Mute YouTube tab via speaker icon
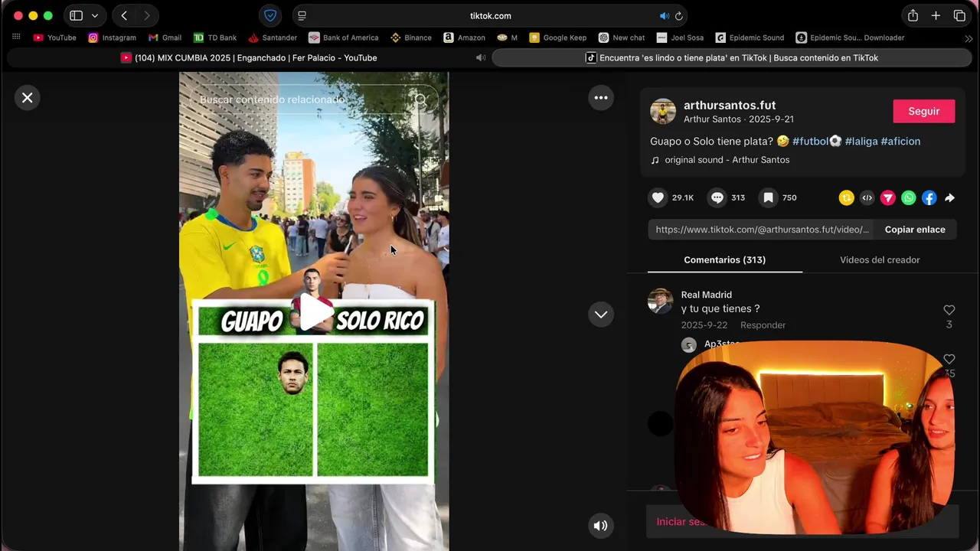Viewport: 980px width, 551px height. point(481,57)
